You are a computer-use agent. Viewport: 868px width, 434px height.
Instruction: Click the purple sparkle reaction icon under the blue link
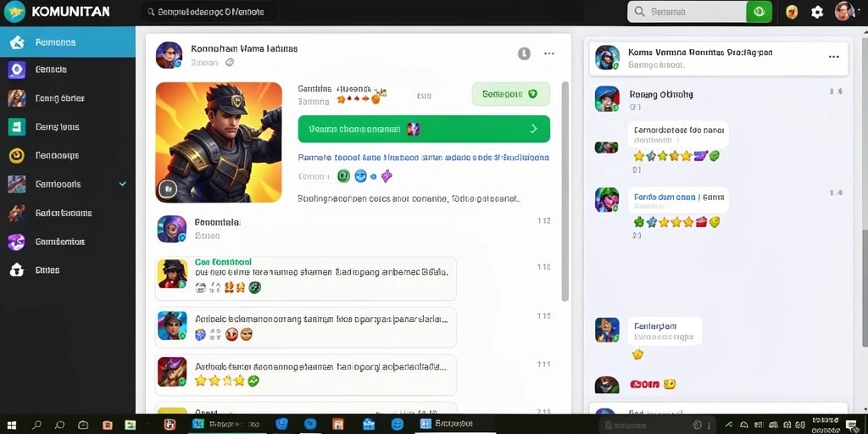(387, 176)
